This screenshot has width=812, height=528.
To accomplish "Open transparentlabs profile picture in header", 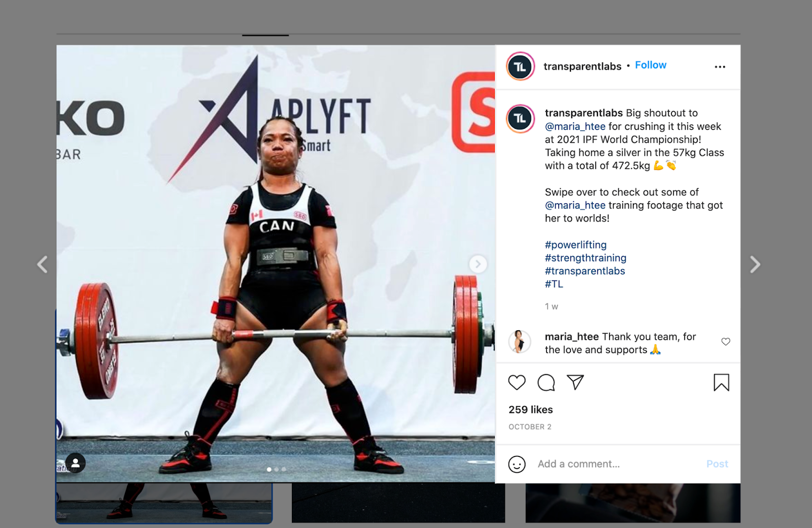I will tap(520, 66).
